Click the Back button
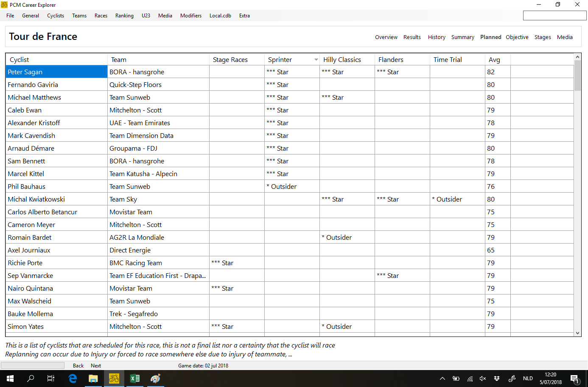588x387 pixels. click(x=78, y=365)
